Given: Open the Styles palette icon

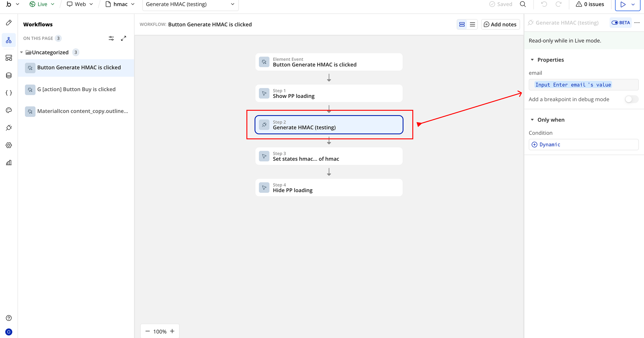Looking at the screenshot, I should 9,110.
